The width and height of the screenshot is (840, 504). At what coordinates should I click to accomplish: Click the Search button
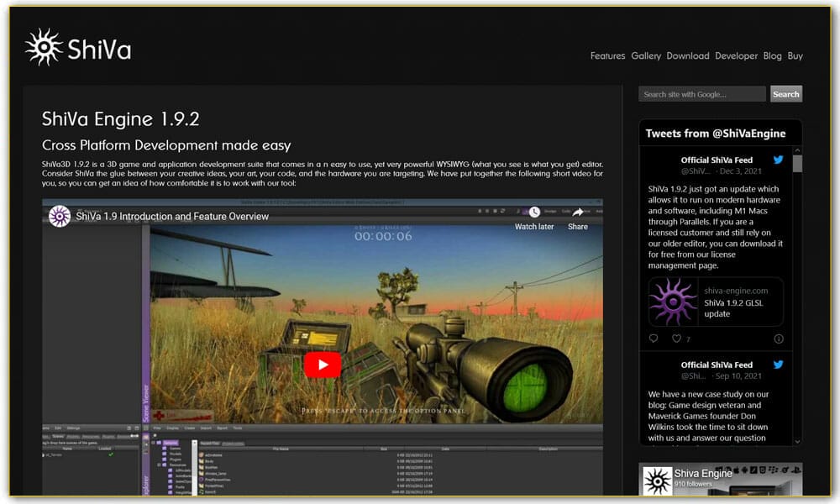tap(785, 93)
